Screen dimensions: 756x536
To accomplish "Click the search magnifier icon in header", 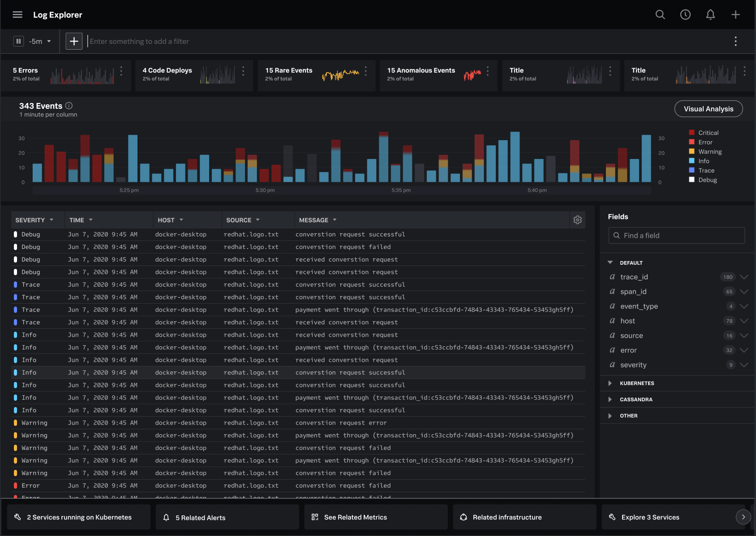I will 660,15.
